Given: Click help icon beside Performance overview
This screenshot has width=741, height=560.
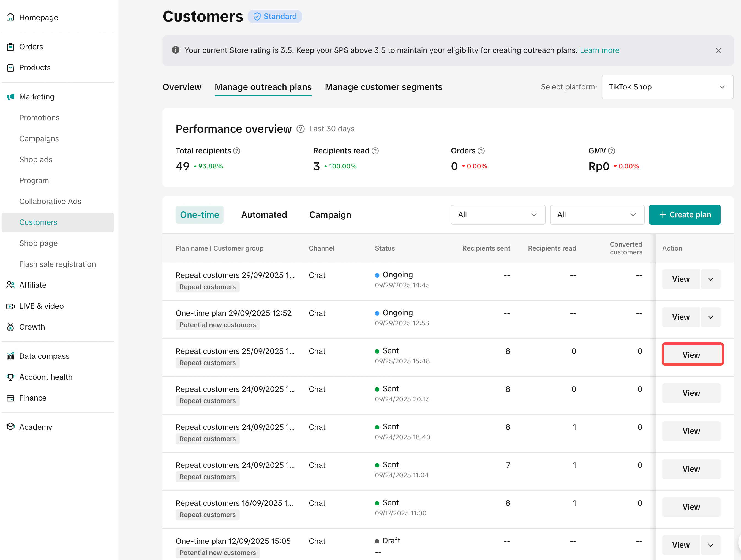Looking at the screenshot, I should (301, 129).
